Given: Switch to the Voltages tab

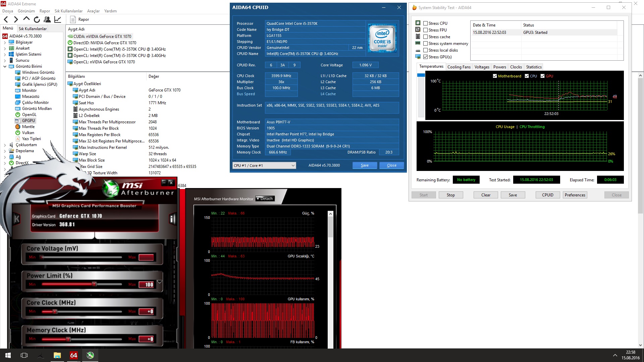Looking at the screenshot, I should tap(482, 67).
